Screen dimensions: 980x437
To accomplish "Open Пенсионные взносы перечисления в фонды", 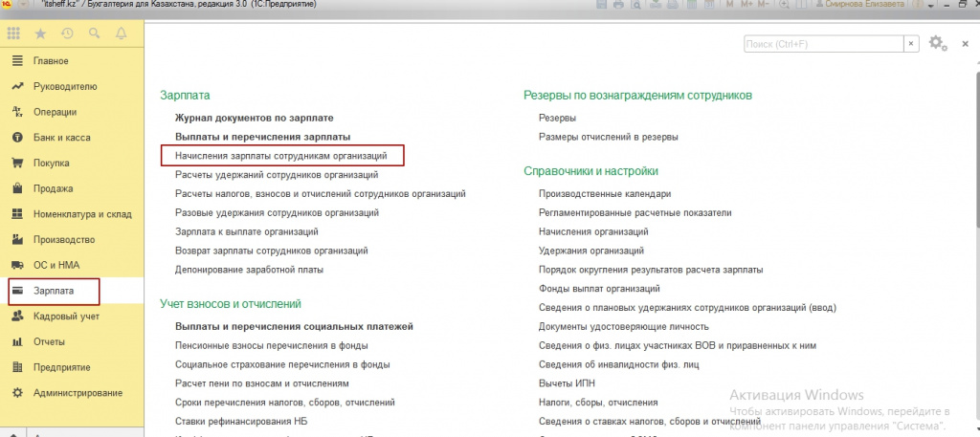I will point(272,345).
